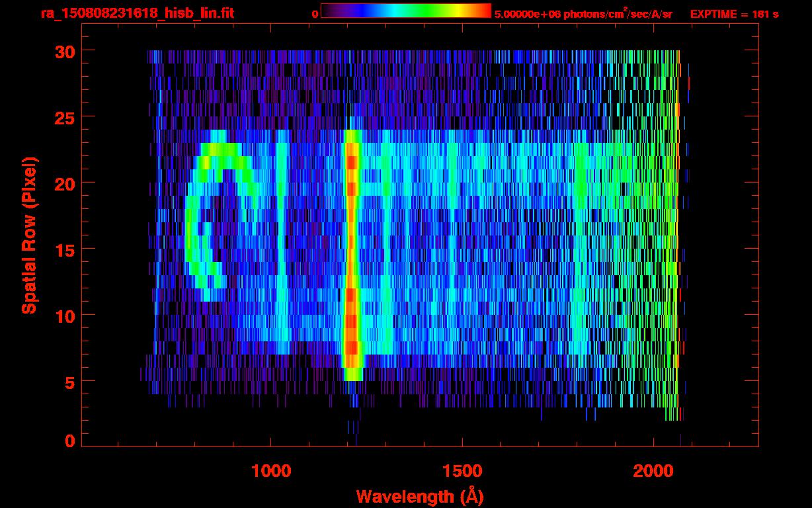Click the file name ra_150808231618_hisb_lin.fit

[137, 13]
